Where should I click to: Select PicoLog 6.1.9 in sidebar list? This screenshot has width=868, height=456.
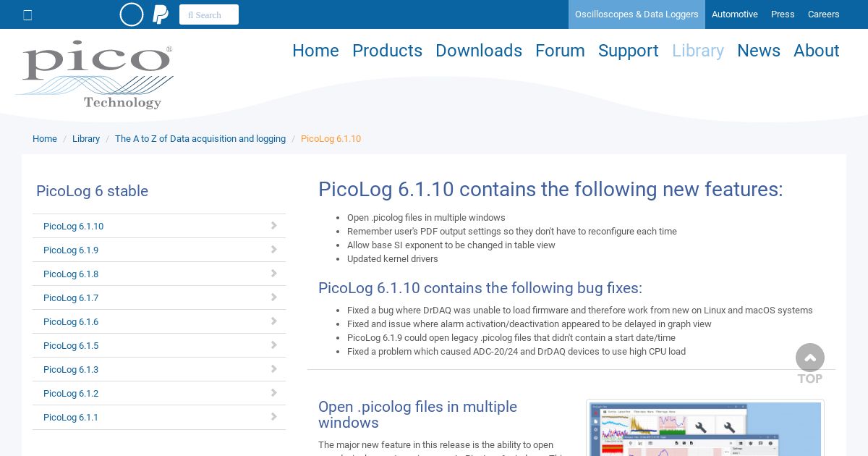click(159, 250)
